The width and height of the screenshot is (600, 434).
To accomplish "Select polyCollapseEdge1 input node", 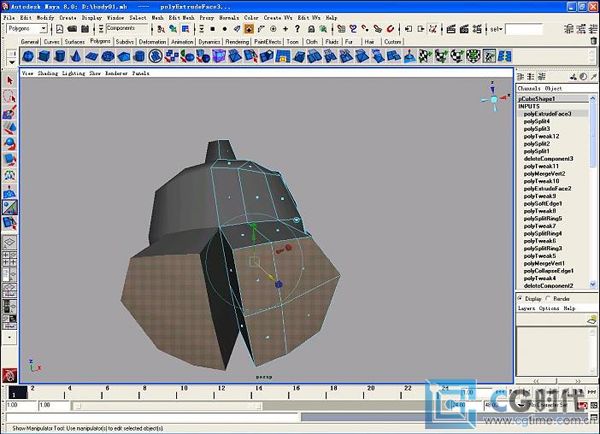I will pos(549,271).
